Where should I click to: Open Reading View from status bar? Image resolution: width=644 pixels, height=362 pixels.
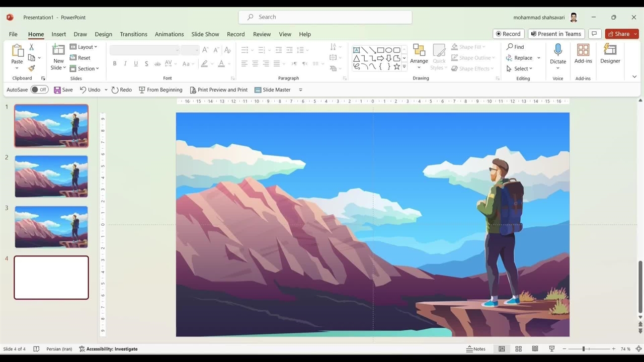coord(535,349)
